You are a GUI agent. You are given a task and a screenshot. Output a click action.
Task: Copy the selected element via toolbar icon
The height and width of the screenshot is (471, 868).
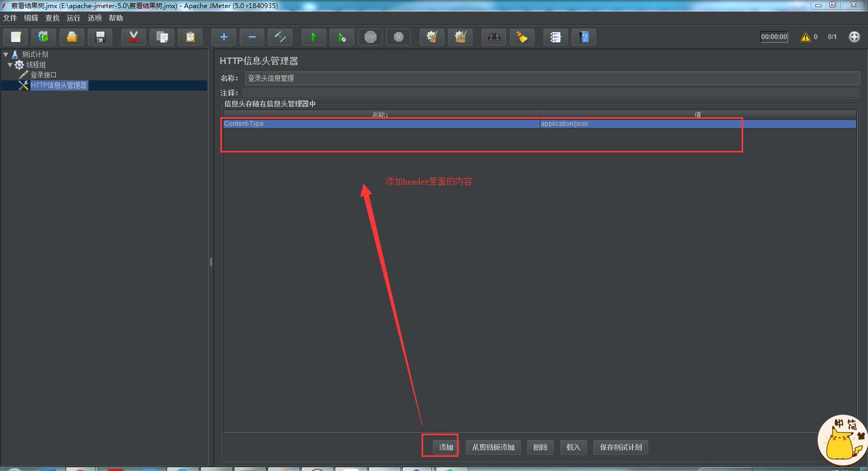(x=162, y=37)
